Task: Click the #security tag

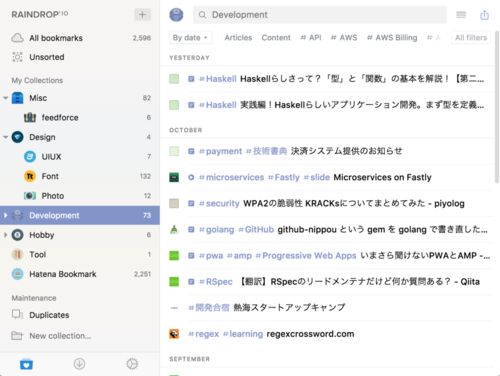Action: point(219,203)
